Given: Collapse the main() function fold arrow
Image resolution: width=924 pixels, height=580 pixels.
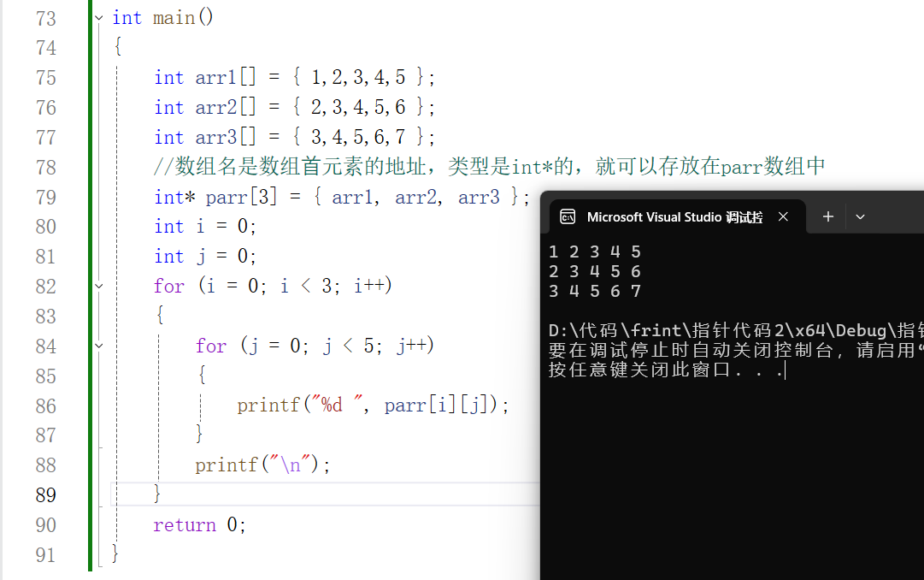Looking at the screenshot, I should pos(99,18).
